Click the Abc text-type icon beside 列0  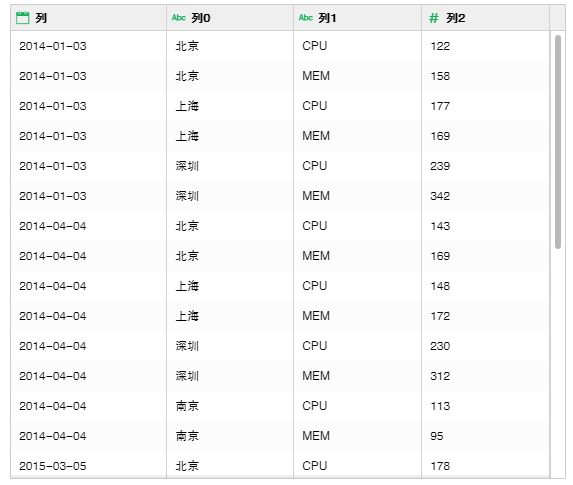pyautogui.click(x=179, y=18)
